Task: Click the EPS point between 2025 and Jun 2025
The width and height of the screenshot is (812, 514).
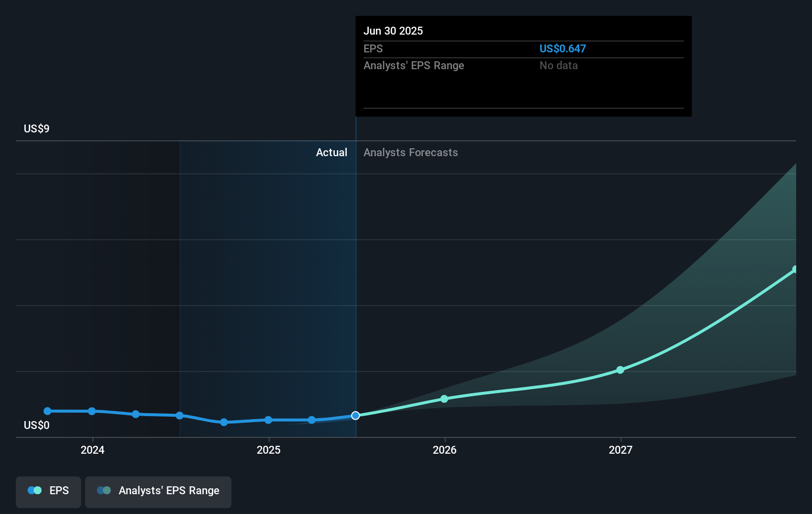Action: click(312, 420)
